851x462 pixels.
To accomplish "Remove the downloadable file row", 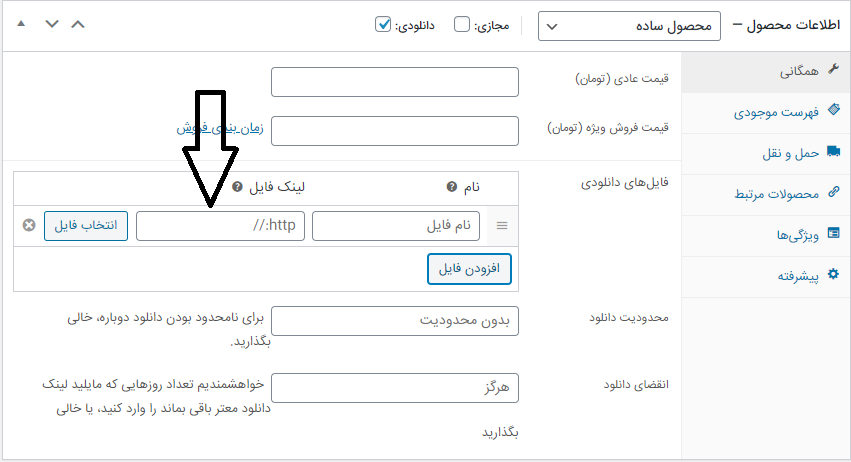I will tap(29, 225).
